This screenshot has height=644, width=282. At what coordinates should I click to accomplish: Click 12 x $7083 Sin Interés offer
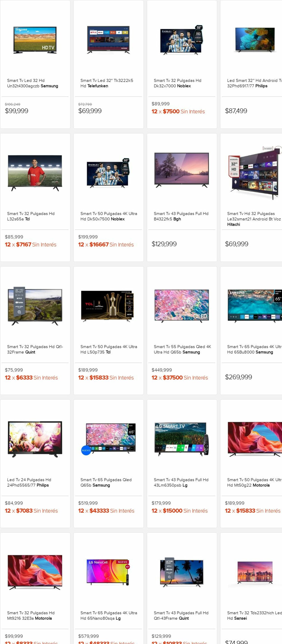coord(31,511)
